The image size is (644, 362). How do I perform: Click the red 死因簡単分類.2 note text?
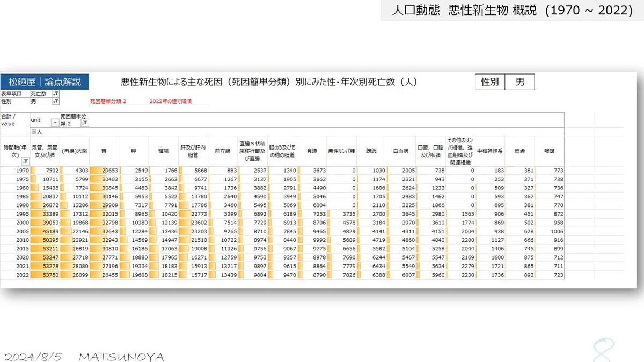(108, 101)
